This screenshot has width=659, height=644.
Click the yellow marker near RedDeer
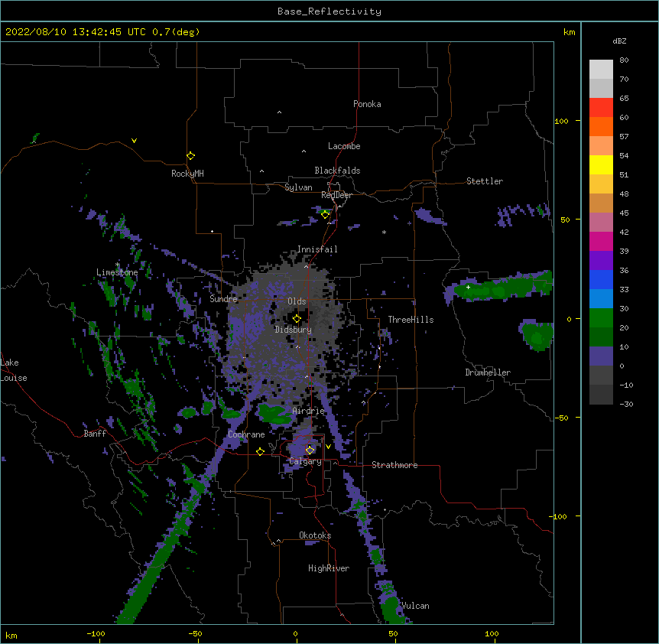[x=325, y=214]
